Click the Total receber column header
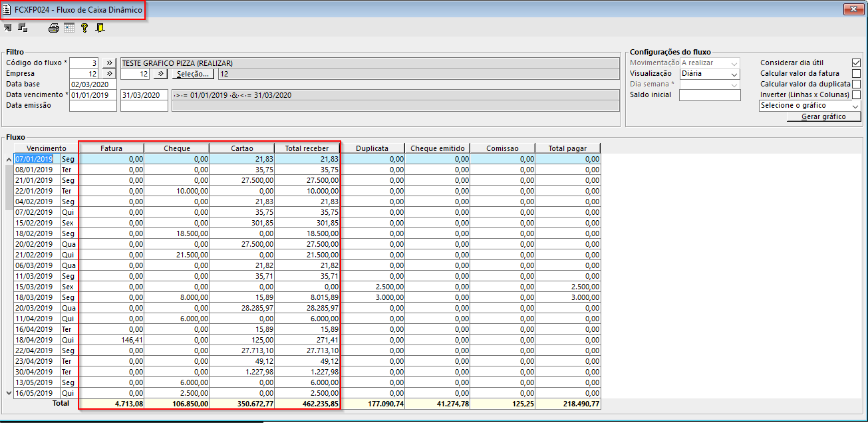Screen dimensions: 868x423 tap(307, 148)
